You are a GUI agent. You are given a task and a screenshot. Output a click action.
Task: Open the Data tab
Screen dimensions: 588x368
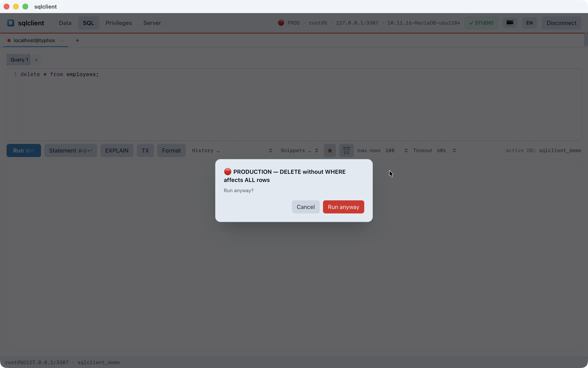coord(65,23)
